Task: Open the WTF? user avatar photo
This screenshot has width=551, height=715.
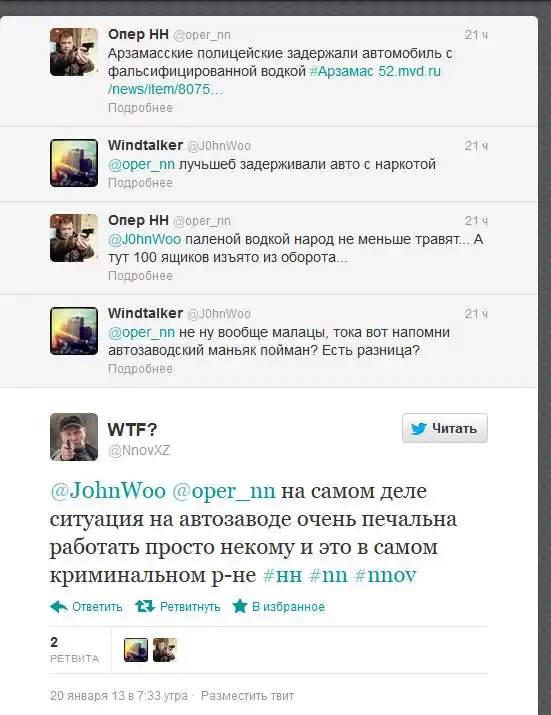Action: [74, 437]
